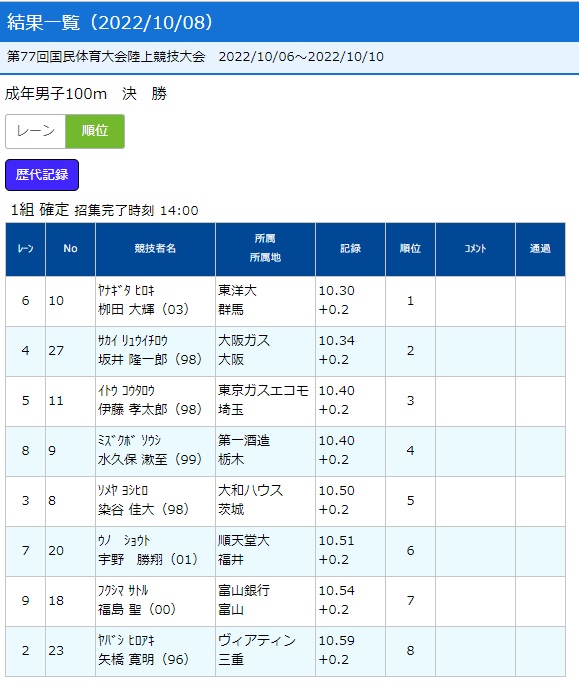579x685 pixels.
Task: Click the 所属 所属地 column header
Action: point(265,249)
